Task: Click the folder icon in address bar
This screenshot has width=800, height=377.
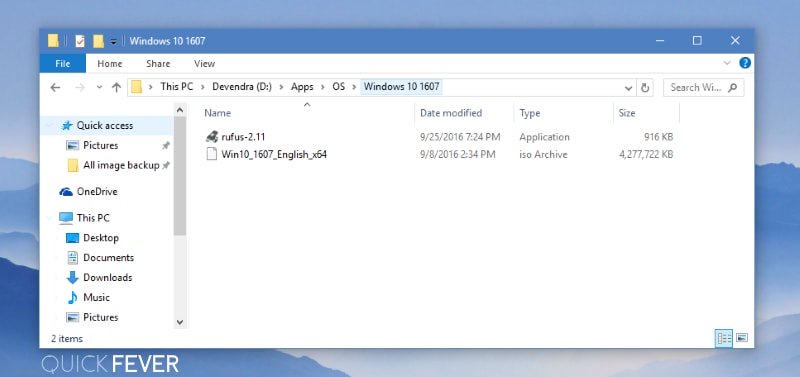Action: click(x=136, y=87)
